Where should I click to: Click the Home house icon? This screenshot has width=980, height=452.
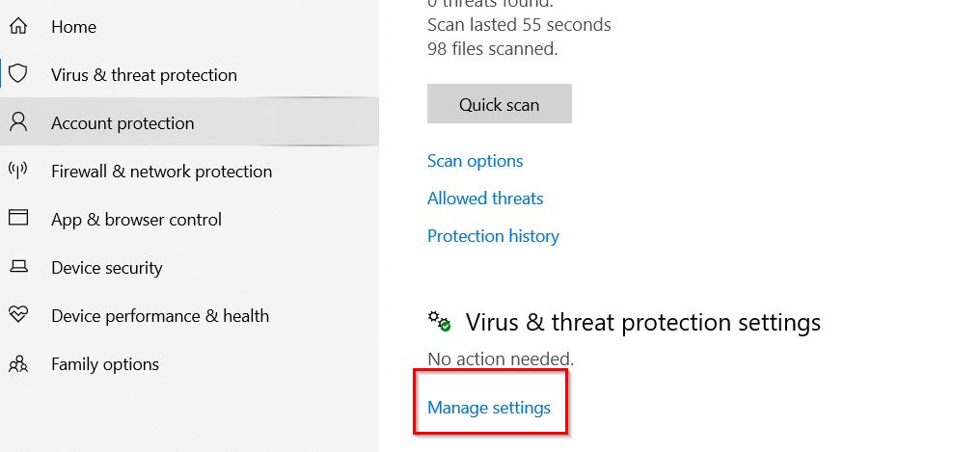tap(18, 26)
